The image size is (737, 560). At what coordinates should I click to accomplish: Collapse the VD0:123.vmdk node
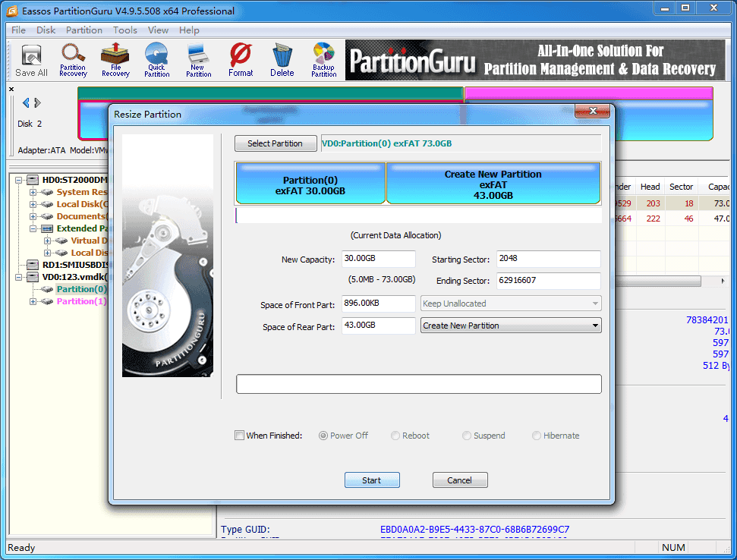18,277
